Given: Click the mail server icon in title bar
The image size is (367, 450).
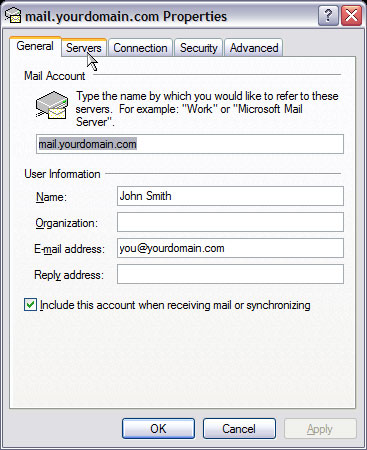Looking at the screenshot, I should click(x=13, y=15).
